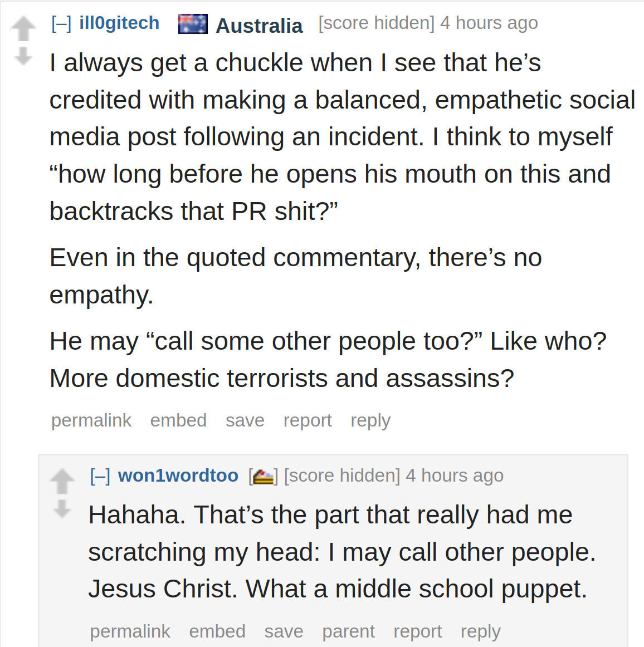The height and width of the screenshot is (647, 644).
Task: Reply to won1wordtoo's comment
Action: coord(481,632)
